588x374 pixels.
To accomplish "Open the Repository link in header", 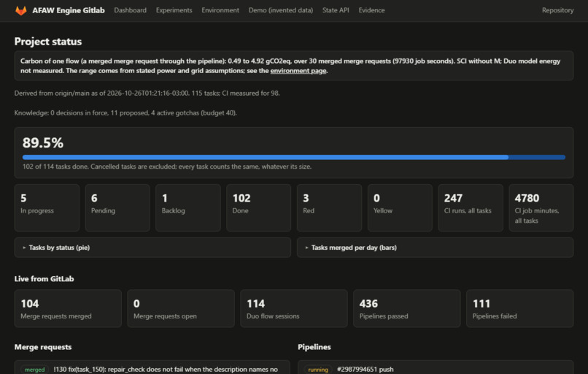I will (x=557, y=10).
